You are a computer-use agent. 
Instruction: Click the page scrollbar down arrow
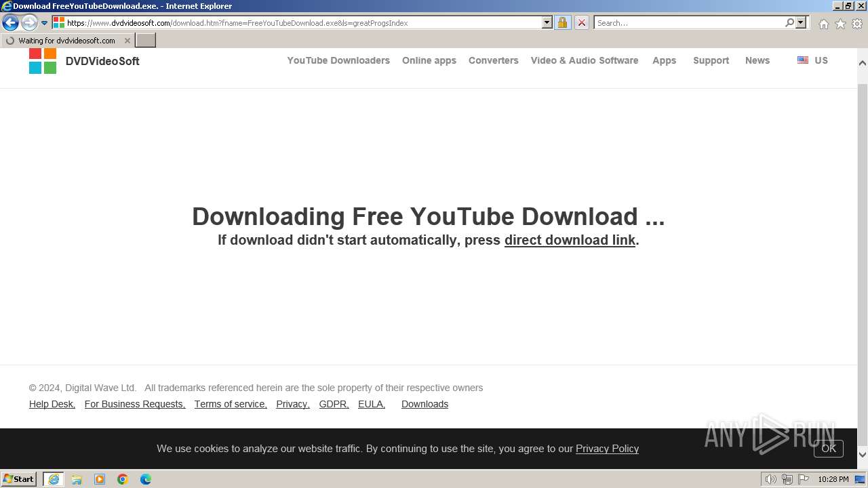(863, 455)
